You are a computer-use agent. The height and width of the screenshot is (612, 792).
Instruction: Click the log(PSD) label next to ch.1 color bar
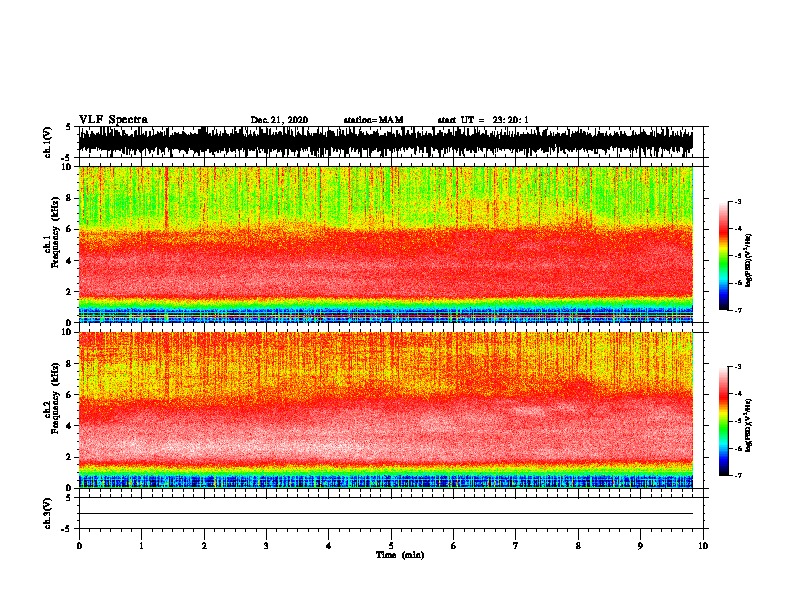coord(748,261)
